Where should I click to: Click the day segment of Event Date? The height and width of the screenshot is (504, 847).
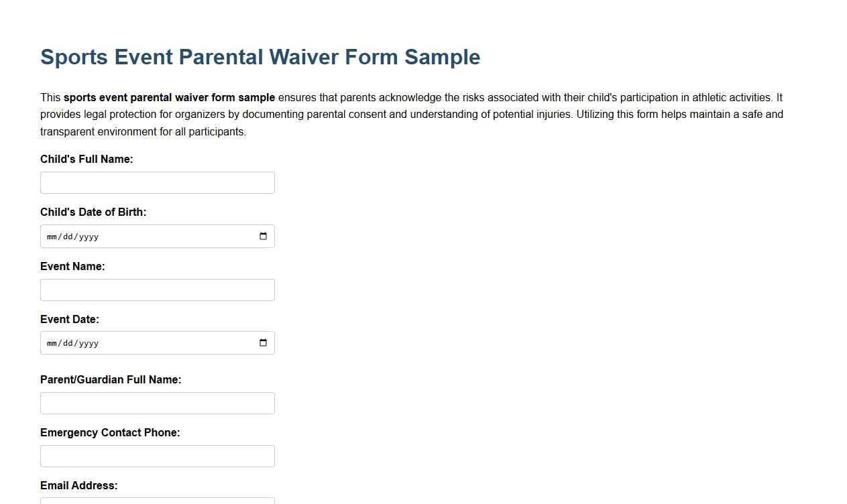coord(66,342)
